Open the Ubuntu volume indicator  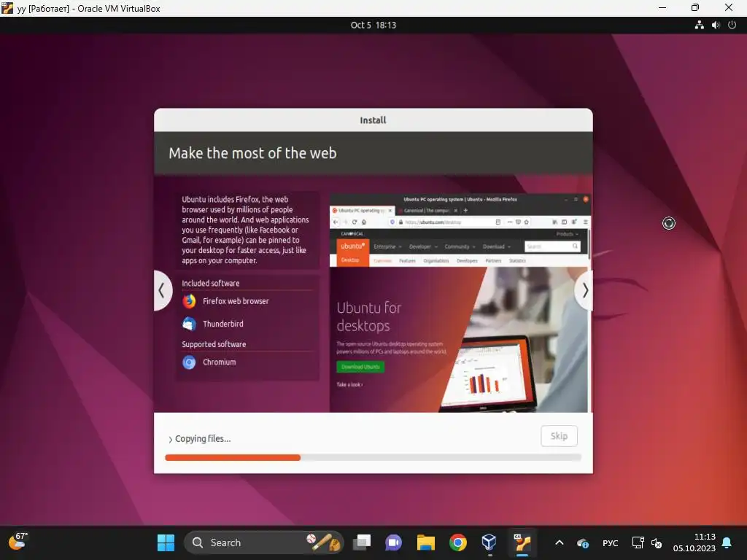[716, 26]
